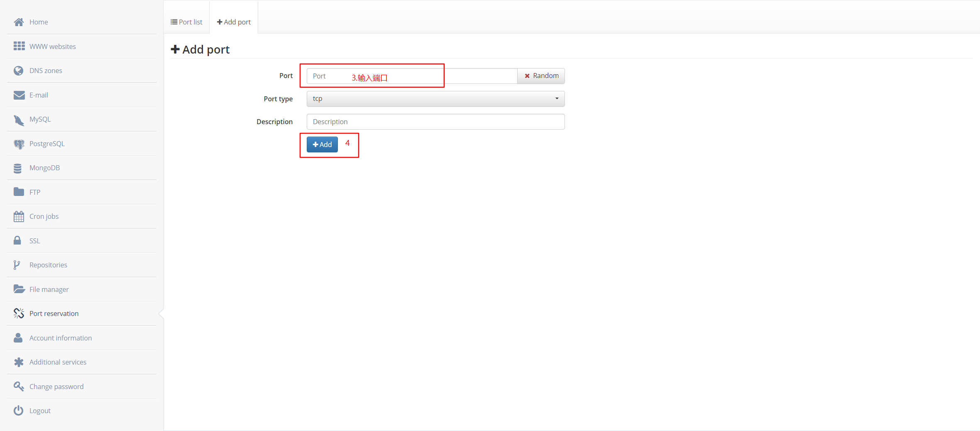The width and height of the screenshot is (980, 431).
Task: Click the Add button to submit
Action: [322, 144]
